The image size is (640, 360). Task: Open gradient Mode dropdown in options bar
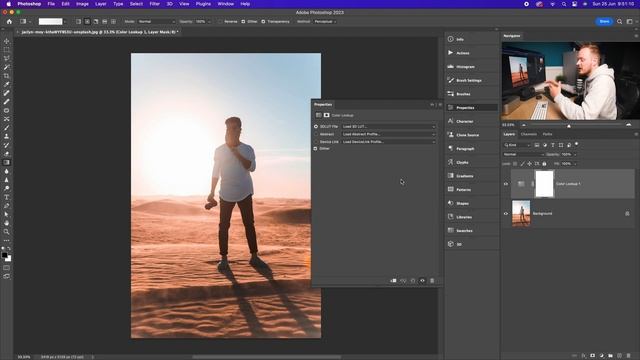pos(157,21)
